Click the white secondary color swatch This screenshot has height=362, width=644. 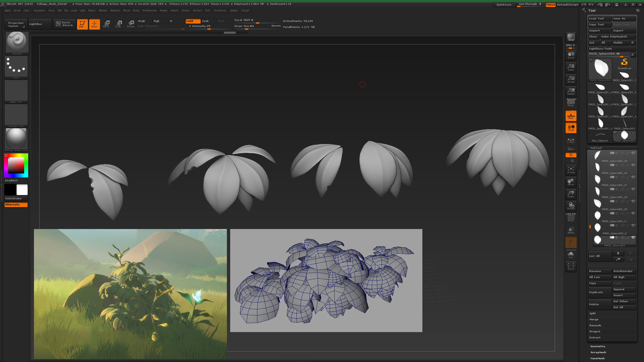point(22,190)
